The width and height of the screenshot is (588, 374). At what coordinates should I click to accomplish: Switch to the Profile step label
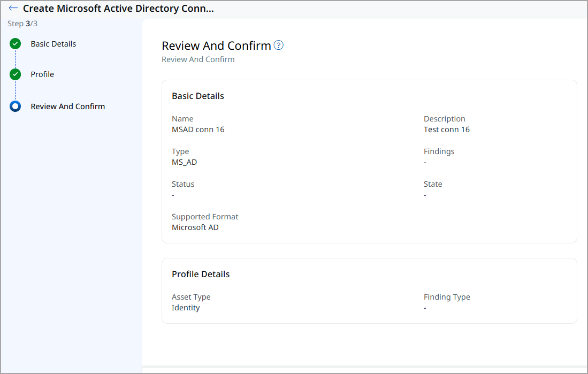point(42,74)
